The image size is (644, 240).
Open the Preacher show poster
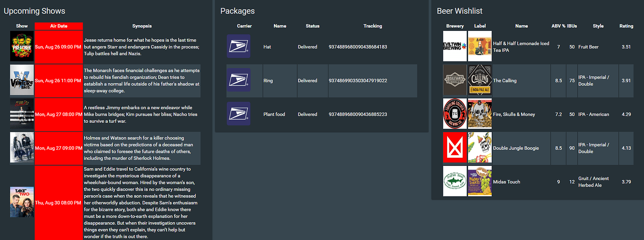22,47
